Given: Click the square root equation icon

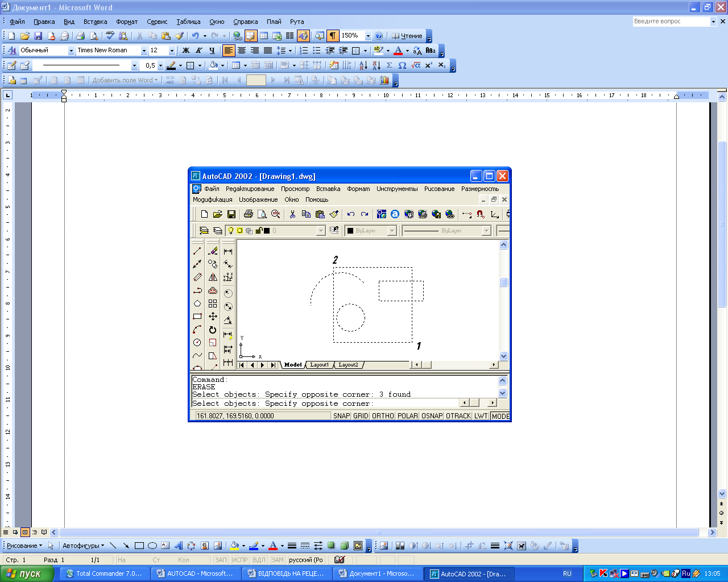Looking at the screenshot, I should coord(416,65).
